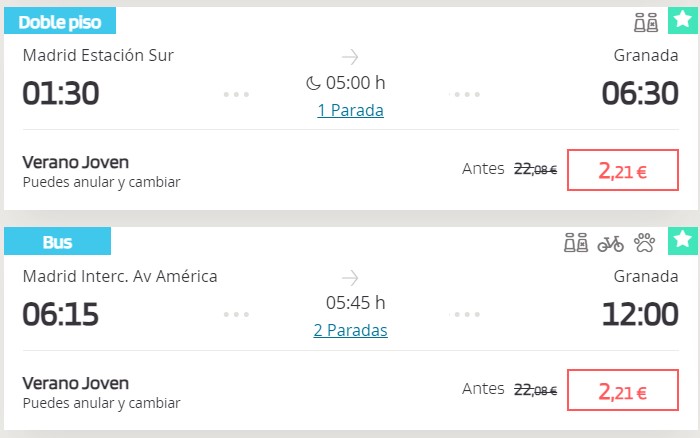
Task: Click the Verano Joven fare on the first trip
Action: click(75, 163)
